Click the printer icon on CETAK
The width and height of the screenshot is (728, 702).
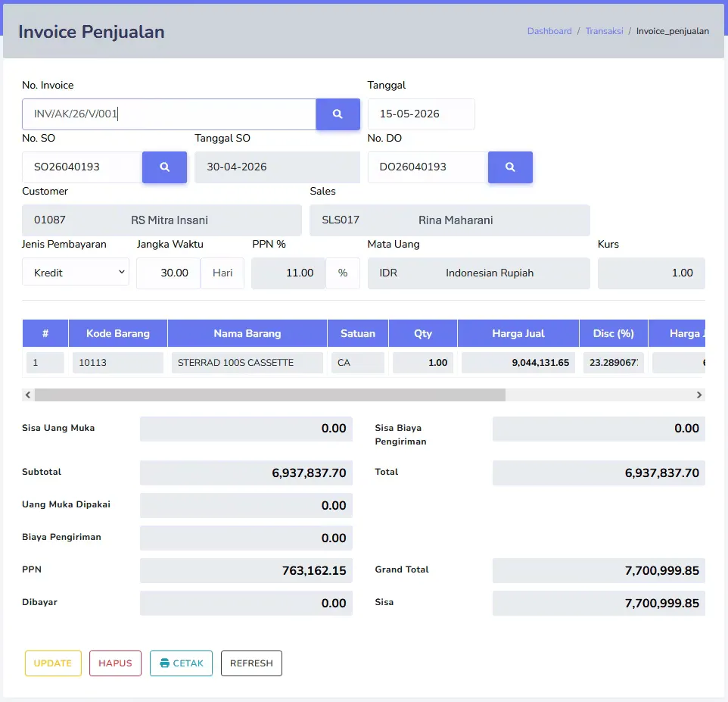tap(164, 663)
